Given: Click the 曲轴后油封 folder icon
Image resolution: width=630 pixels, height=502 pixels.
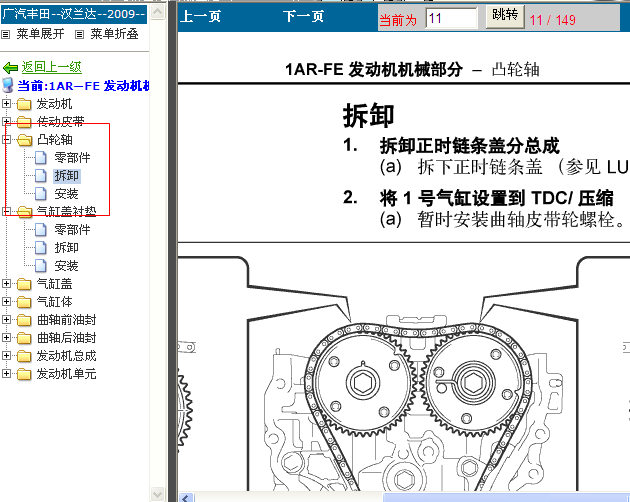Looking at the screenshot, I should (24, 338).
